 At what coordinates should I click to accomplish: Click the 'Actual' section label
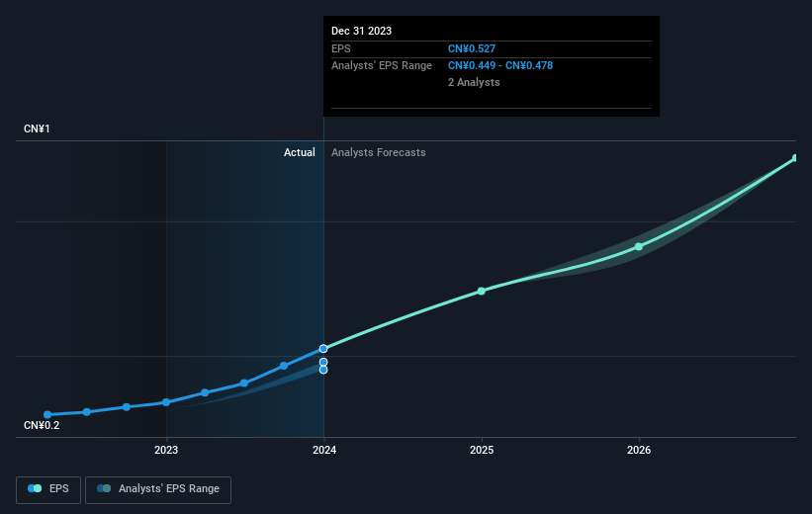[300, 152]
